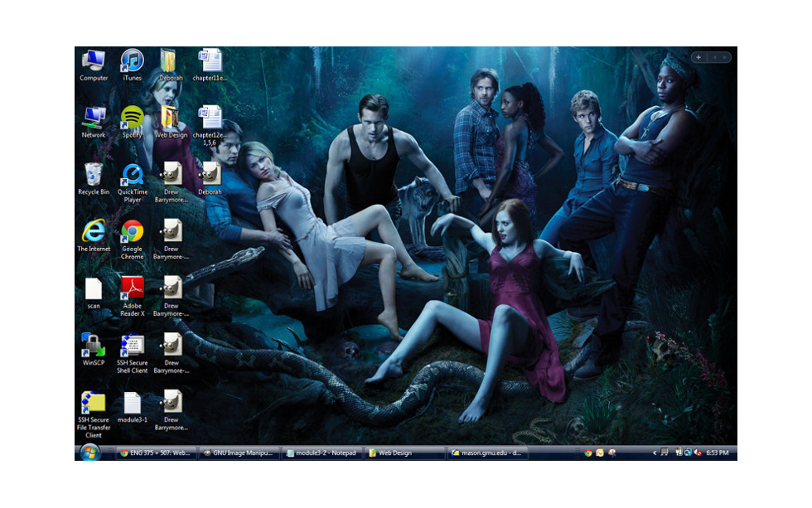Viewport: 812px width, 508px height.
Task: Click the Chrome icon near the system tray
Action: coord(588,453)
